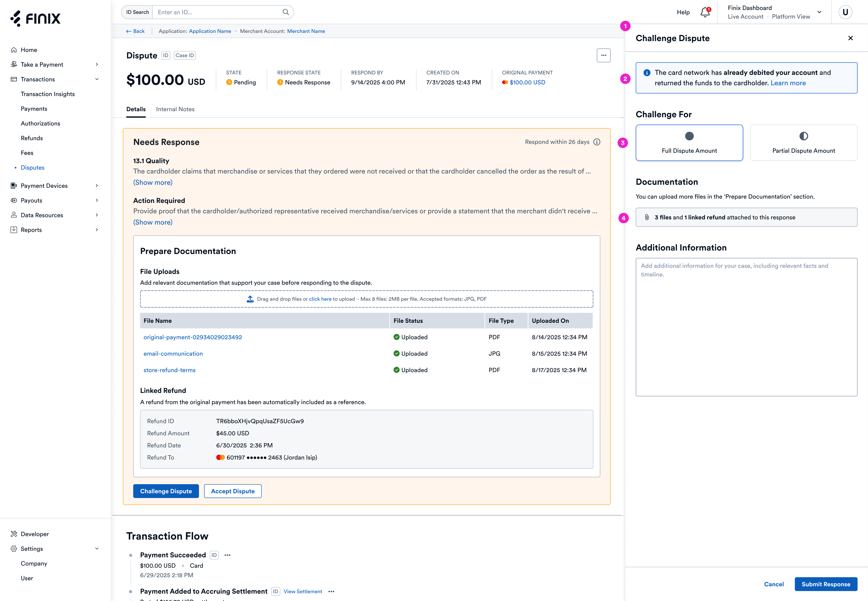Close the Challenge Dispute panel
The height and width of the screenshot is (601, 868).
pos(850,38)
